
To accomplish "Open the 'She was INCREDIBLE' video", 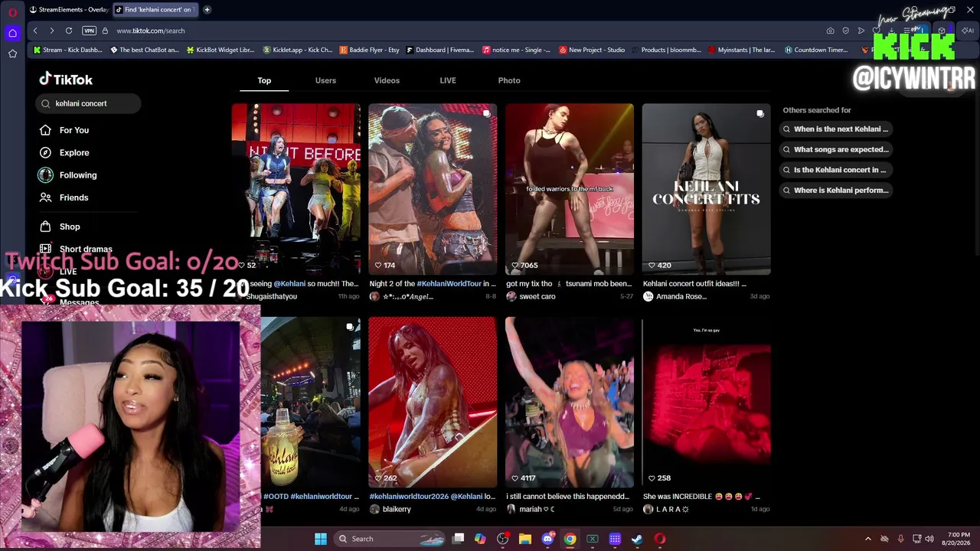I will [x=706, y=403].
